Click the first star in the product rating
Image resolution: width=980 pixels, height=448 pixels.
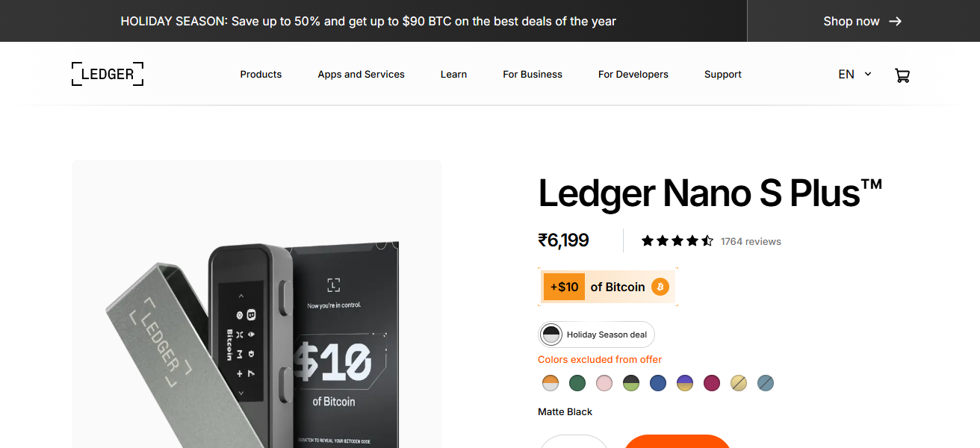(647, 240)
